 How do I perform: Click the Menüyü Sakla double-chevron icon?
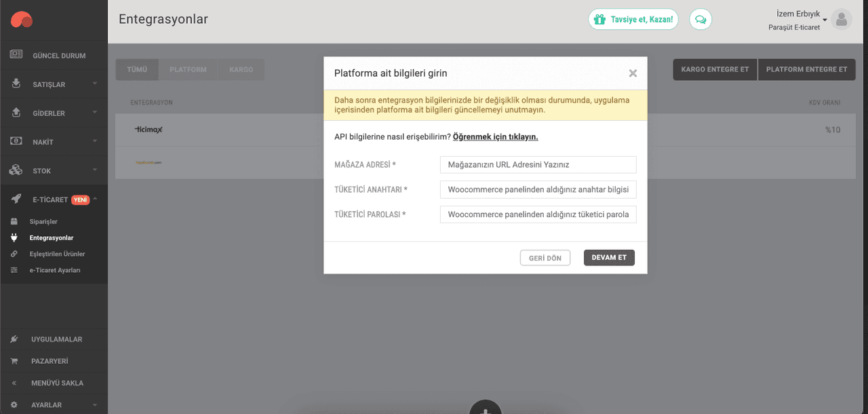pos(14,383)
